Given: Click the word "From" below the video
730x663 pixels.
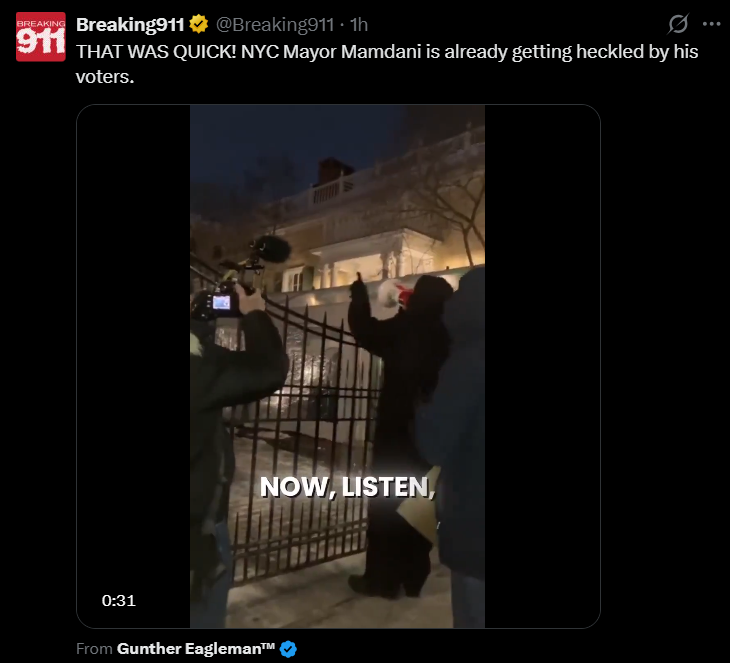Looking at the screenshot, I should [94, 649].
